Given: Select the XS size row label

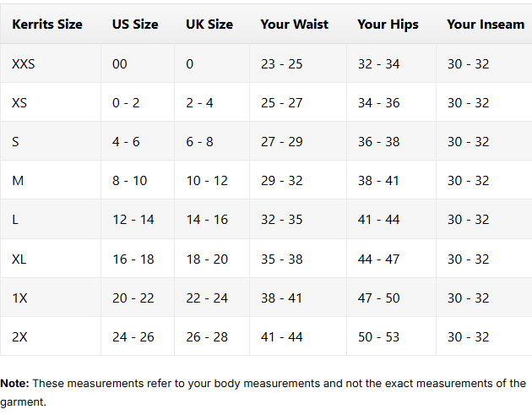Looking at the screenshot, I should (19, 102).
